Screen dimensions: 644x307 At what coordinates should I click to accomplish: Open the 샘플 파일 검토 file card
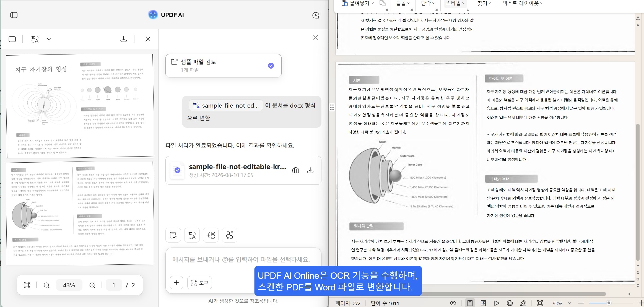[223, 66]
